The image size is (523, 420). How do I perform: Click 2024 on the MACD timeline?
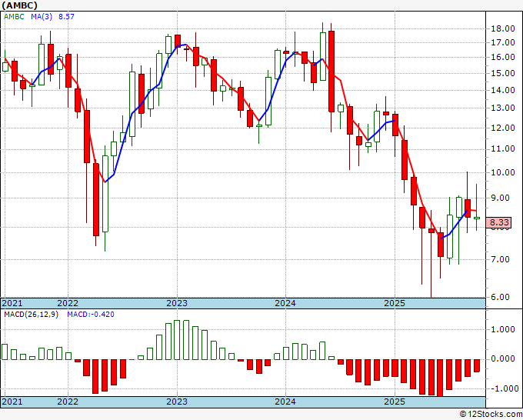[x=285, y=402]
